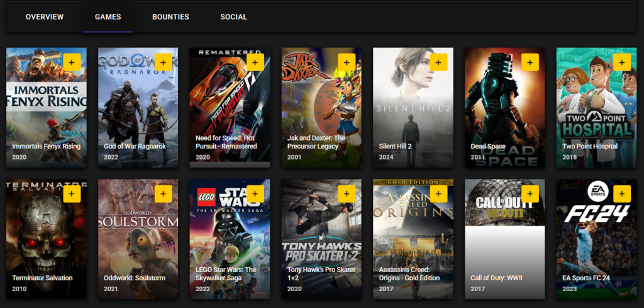The width and height of the screenshot is (644, 308).
Task: Open the EA Sports FC 24 cover
Action: (x=596, y=239)
